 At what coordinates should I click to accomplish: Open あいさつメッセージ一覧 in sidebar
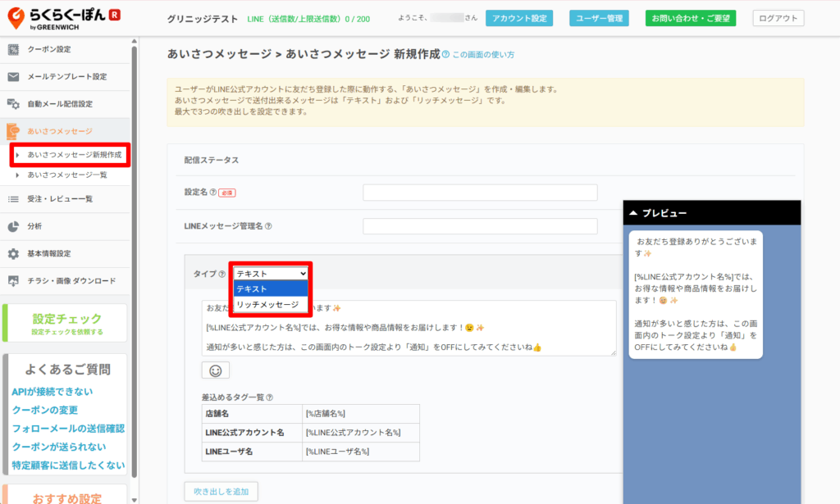coord(67,175)
